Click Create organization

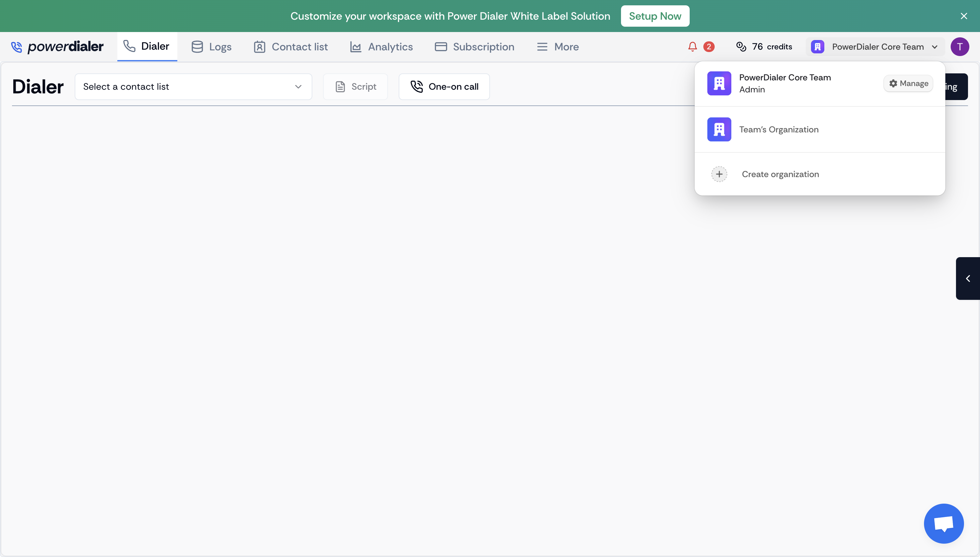click(780, 174)
